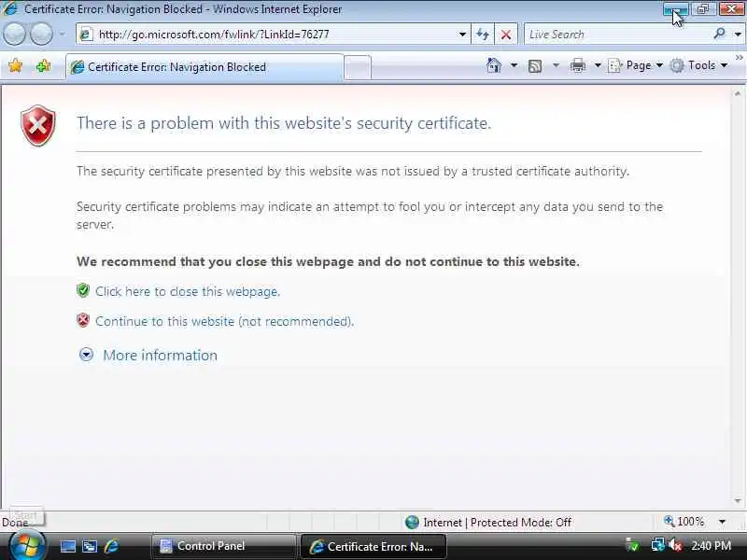Click the Add to Favorites icon

click(x=44, y=65)
